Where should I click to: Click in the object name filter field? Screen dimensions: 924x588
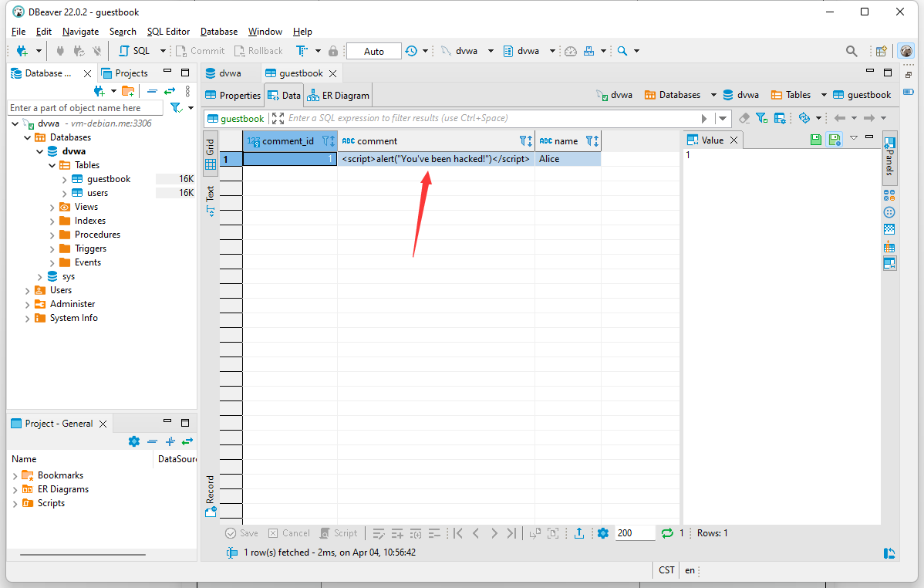(x=86, y=108)
